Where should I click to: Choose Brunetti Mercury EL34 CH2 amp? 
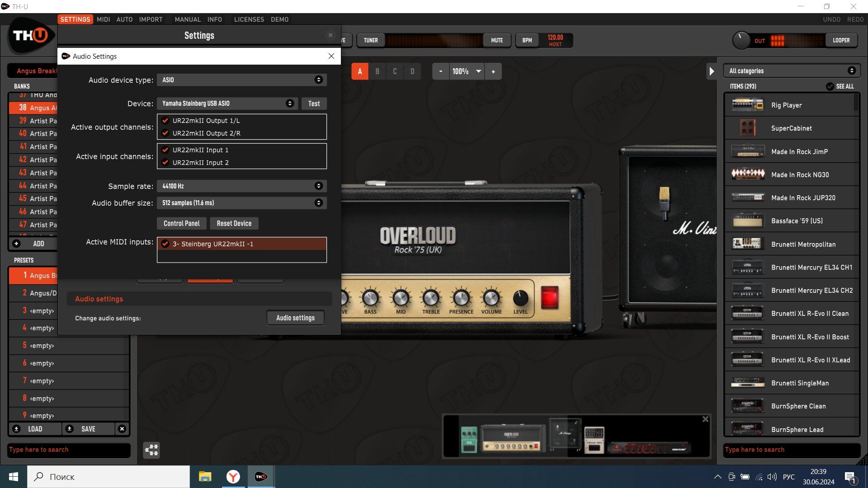[792, 290]
